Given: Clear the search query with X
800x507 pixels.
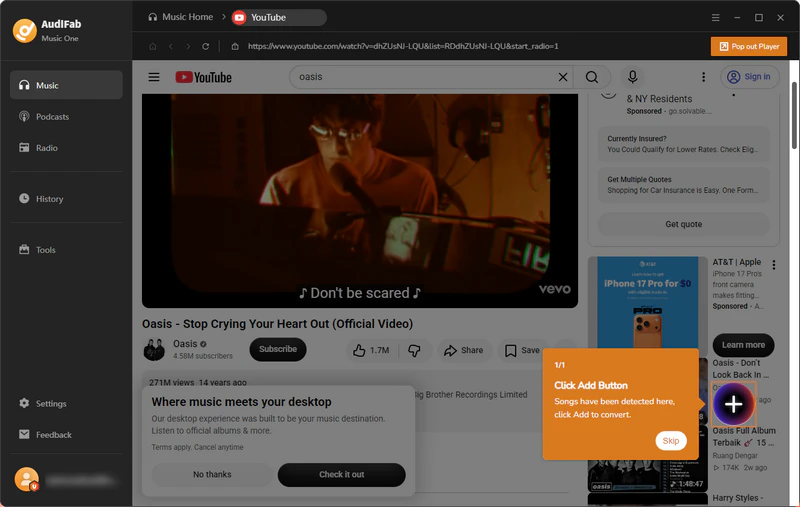Looking at the screenshot, I should (x=563, y=77).
